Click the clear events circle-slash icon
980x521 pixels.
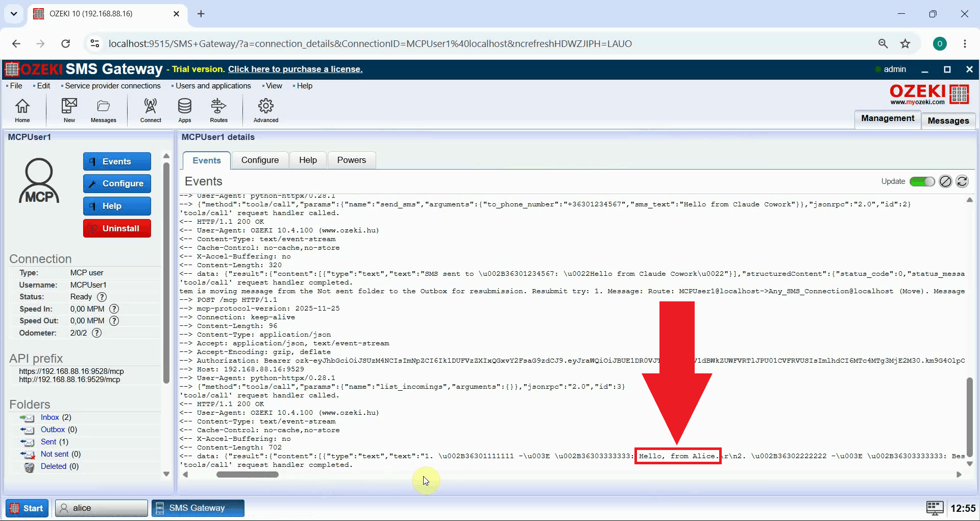pos(945,181)
